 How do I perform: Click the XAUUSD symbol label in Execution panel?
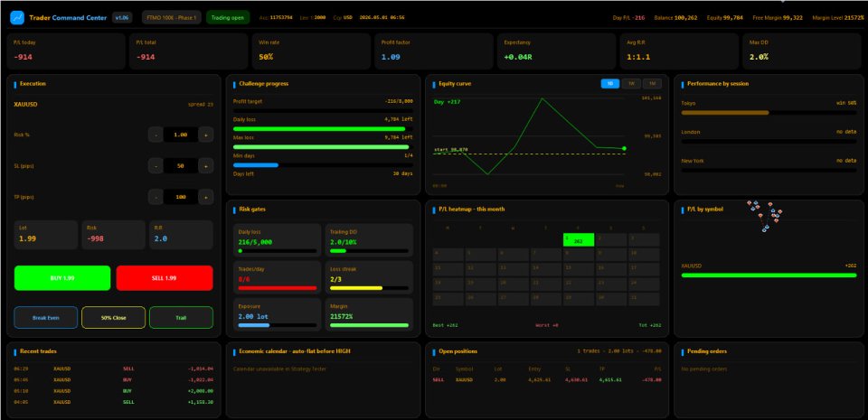point(25,104)
